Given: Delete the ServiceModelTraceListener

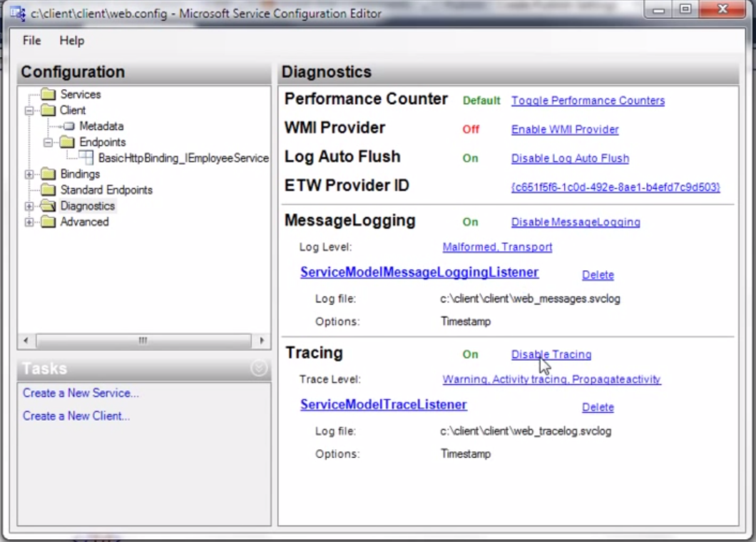Looking at the screenshot, I should (x=598, y=406).
